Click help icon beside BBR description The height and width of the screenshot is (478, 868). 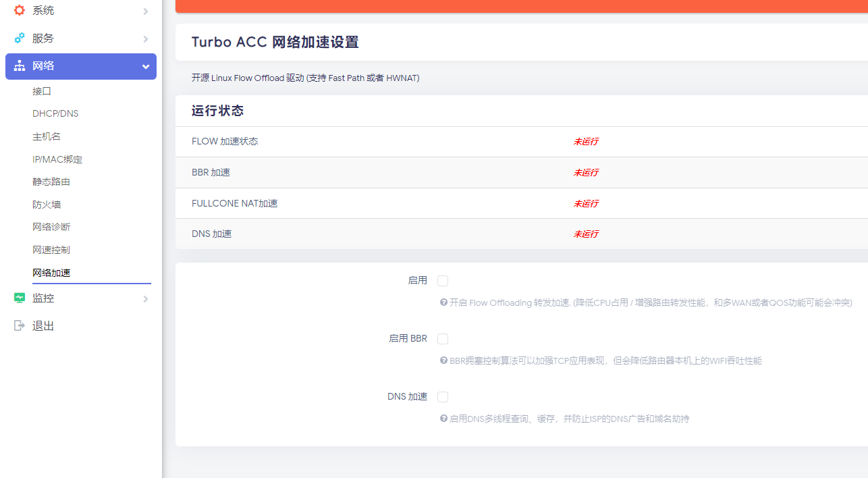(x=444, y=361)
